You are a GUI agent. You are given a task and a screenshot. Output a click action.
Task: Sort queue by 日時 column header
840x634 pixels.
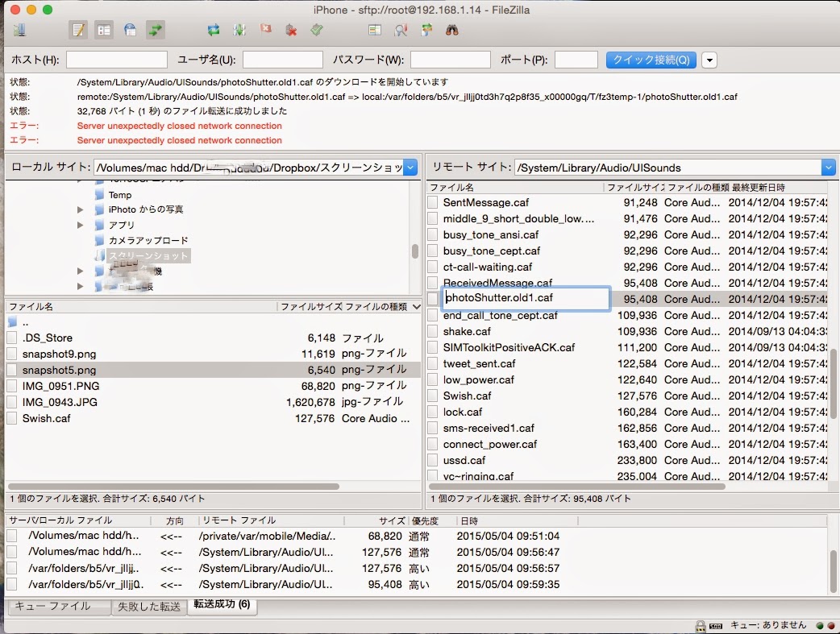[x=517, y=520]
